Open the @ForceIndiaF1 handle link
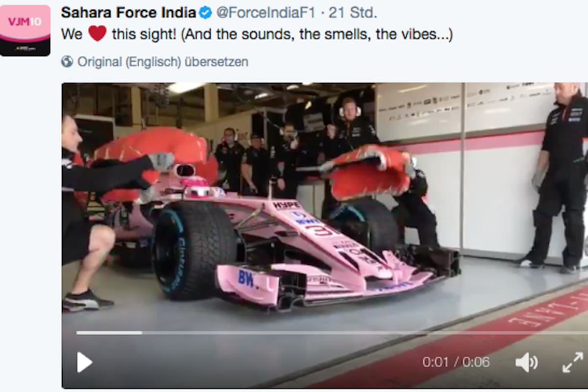588x392 pixels. [x=266, y=13]
